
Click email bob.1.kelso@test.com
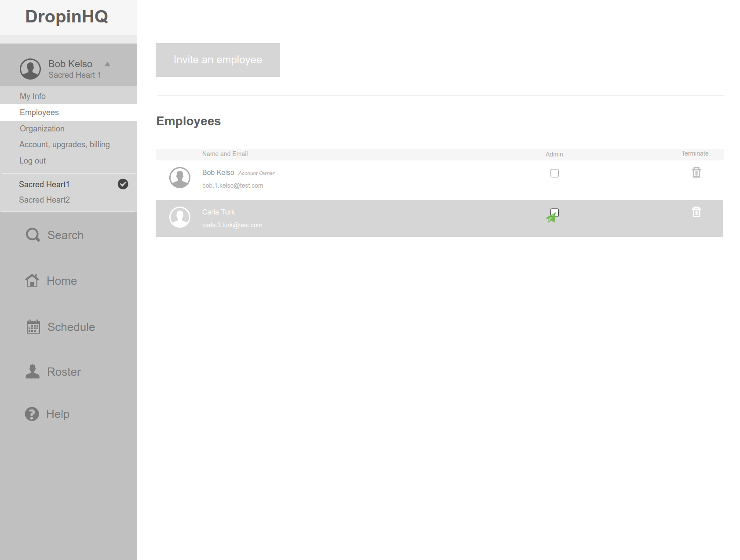(233, 185)
